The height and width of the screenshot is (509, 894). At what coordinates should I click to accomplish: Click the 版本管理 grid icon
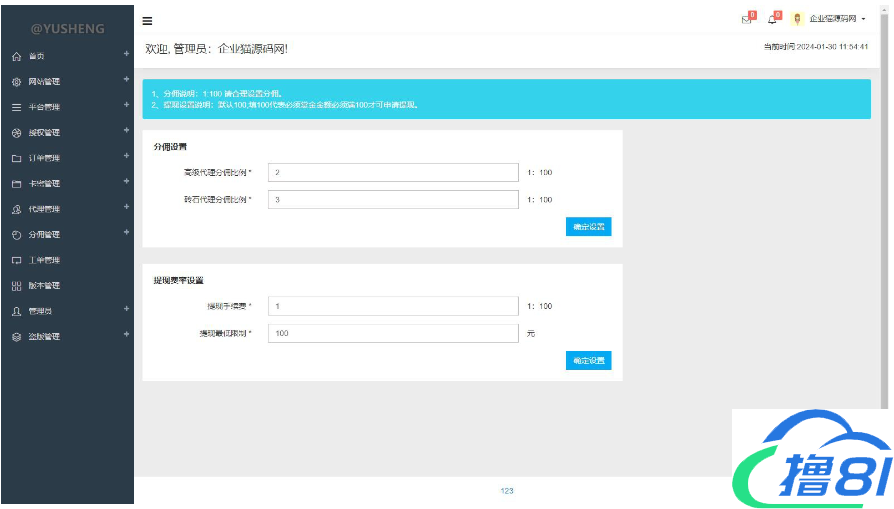pos(16,286)
